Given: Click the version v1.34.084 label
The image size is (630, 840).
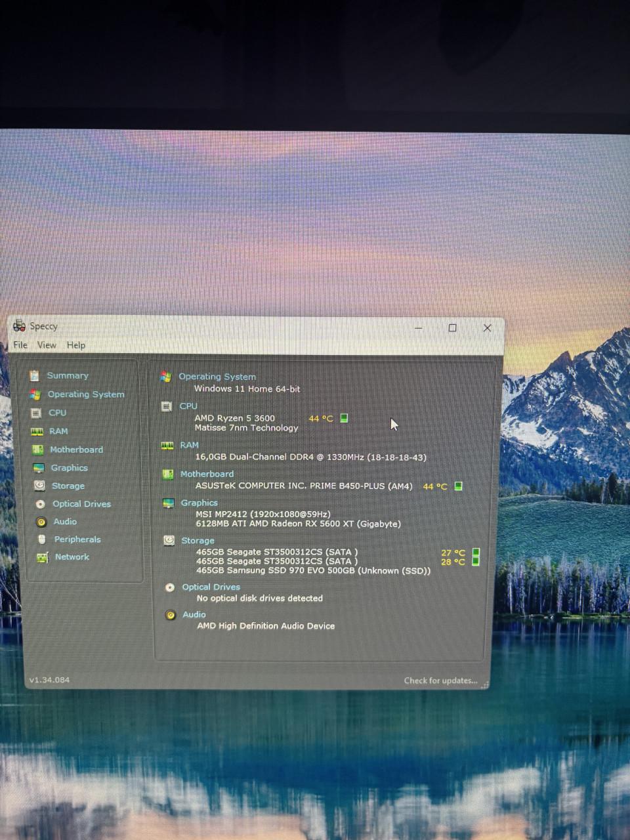Looking at the screenshot, I should click(49, 680).
